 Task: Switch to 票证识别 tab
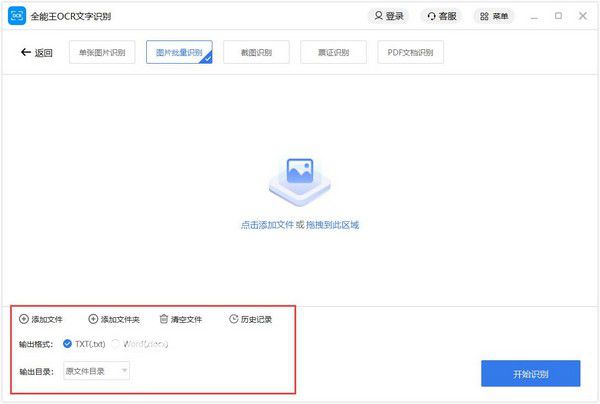point(333,52)
